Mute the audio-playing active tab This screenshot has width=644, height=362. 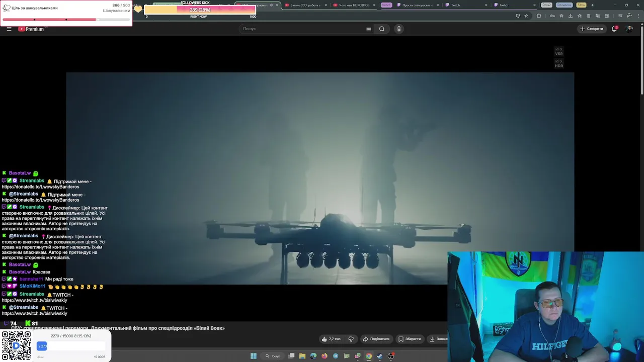(x=271, y=5)
